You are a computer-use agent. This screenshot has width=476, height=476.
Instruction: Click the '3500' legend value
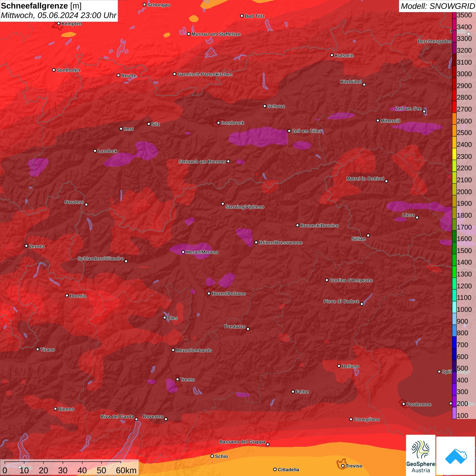coord(464,15)
